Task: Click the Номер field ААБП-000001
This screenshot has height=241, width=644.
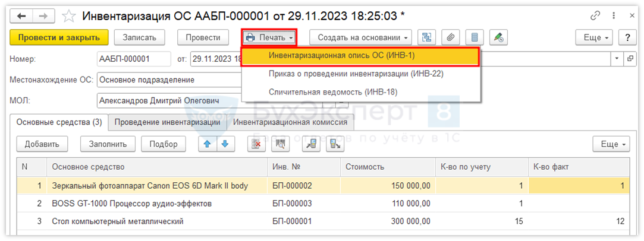Action: (134, 59)
